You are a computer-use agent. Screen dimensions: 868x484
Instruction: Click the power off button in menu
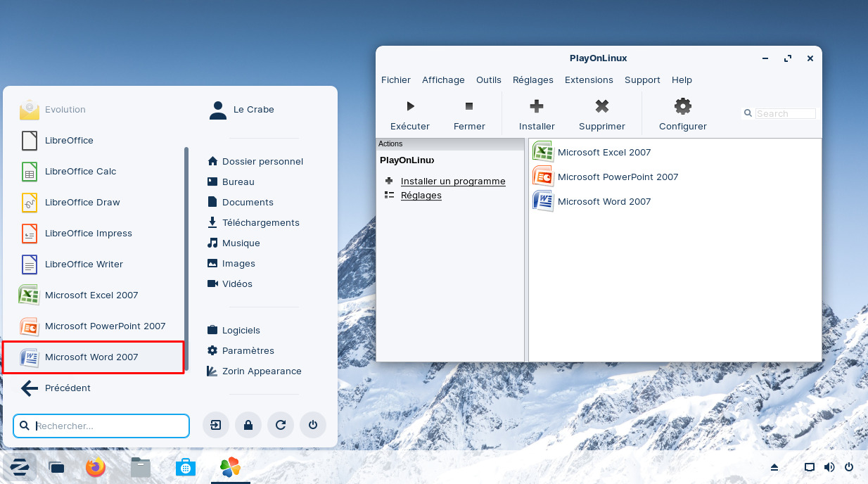click(313, 425)
